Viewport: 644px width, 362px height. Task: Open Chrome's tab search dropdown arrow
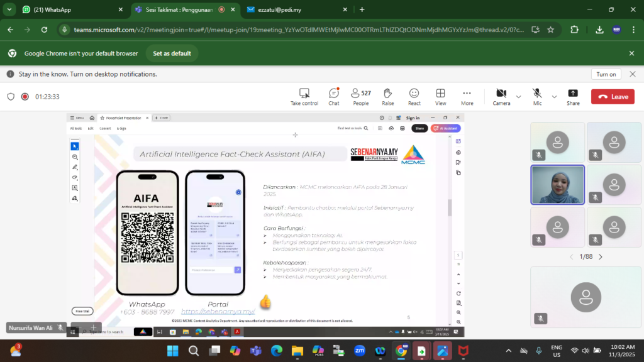click(9, 9)
